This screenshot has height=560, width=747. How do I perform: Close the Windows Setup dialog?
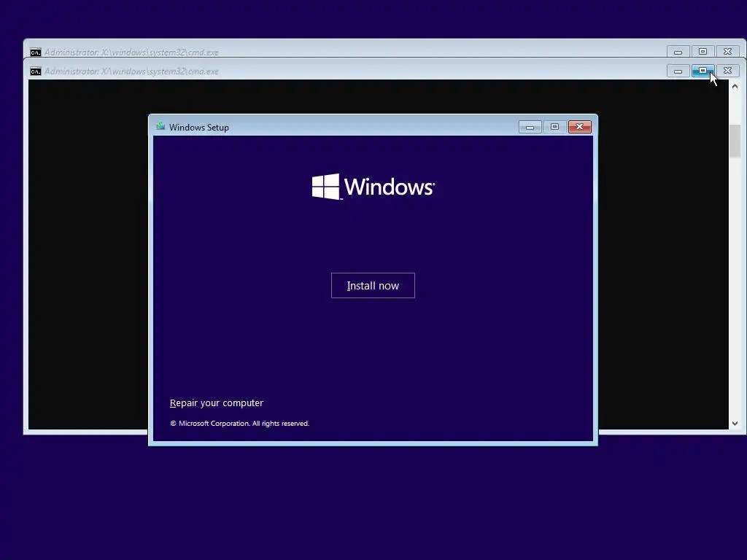pos(579,127)
